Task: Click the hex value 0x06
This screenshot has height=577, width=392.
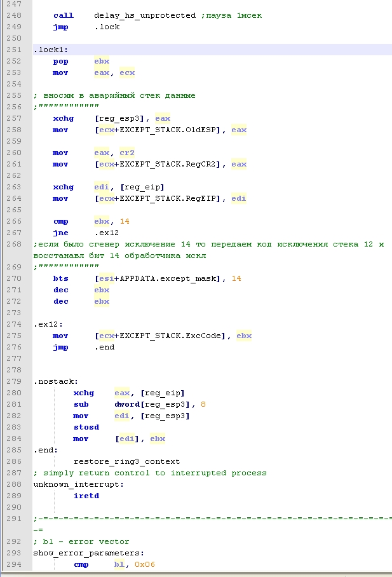Action: point(145,564)
